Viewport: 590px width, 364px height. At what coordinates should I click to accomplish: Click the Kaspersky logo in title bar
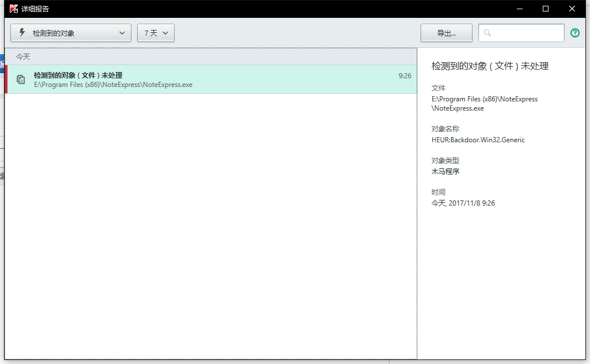click(14, 9)
